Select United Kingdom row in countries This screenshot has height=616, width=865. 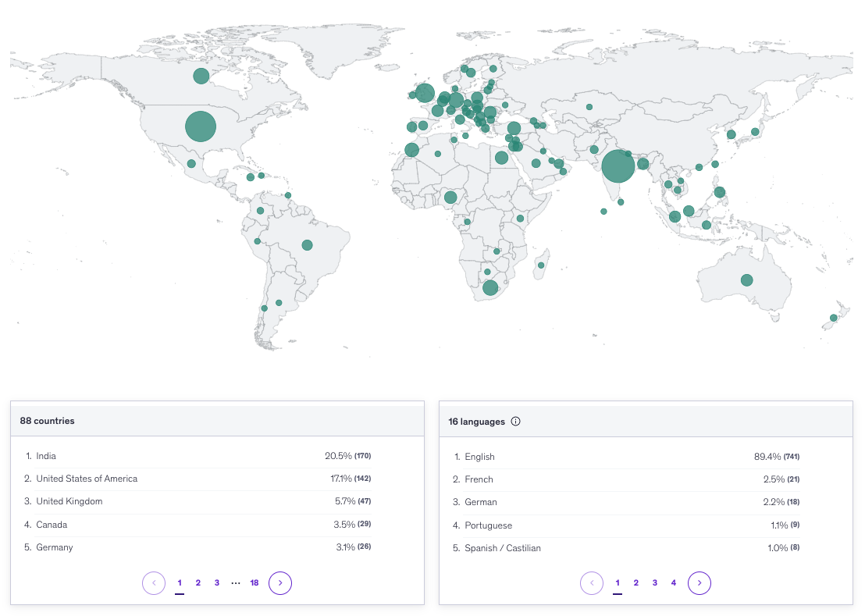[198, 501]
